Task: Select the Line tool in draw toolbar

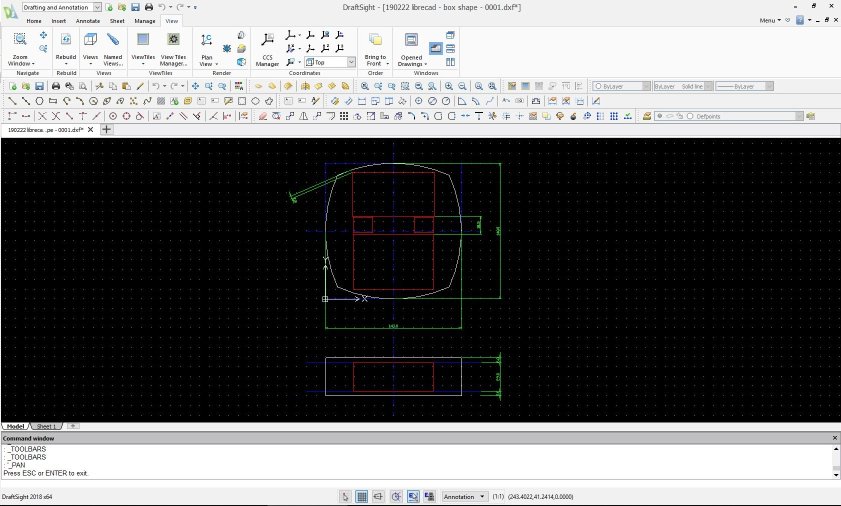Action: tap(12, 101)
